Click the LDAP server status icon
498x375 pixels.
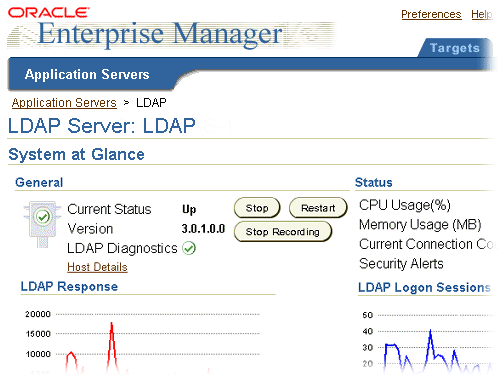pos(42,224)
